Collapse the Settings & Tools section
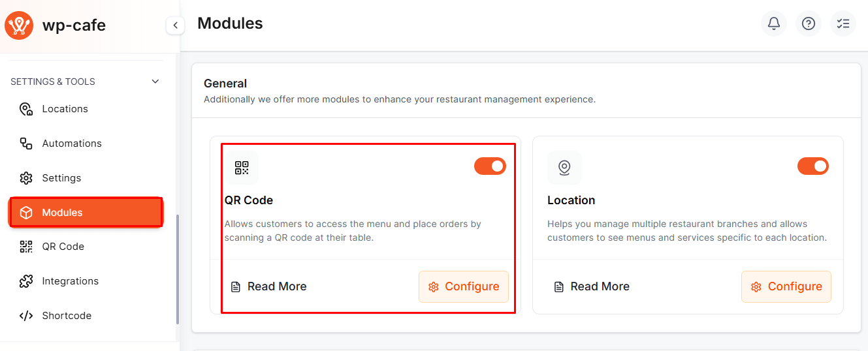868x351 pixels. click(x=155, y=82)
